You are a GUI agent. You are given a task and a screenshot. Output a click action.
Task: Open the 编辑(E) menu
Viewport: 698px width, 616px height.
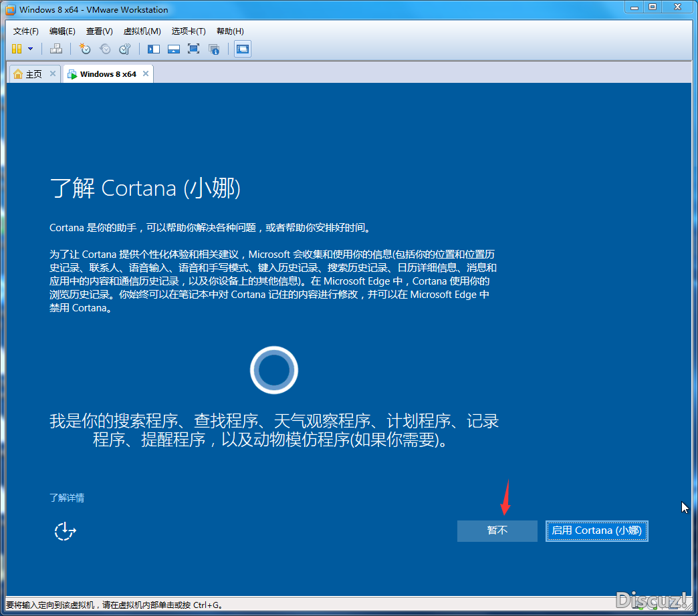(62, 31)
